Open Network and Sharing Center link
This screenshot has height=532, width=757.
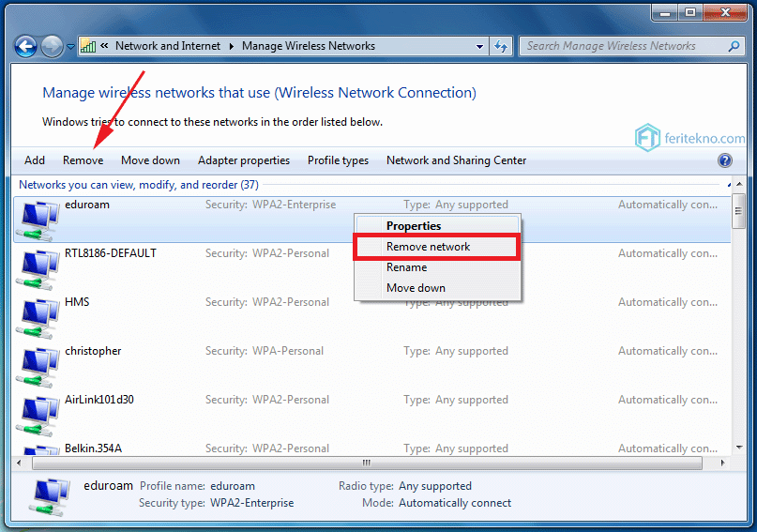[456, 160]
